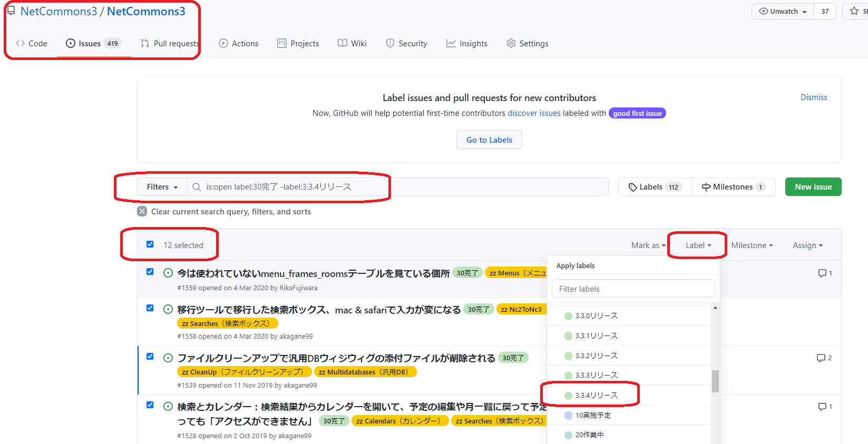Click zz CleanUp label on issue #1539
This screenshot has width=868, height=444.
[x=244, y=372]
